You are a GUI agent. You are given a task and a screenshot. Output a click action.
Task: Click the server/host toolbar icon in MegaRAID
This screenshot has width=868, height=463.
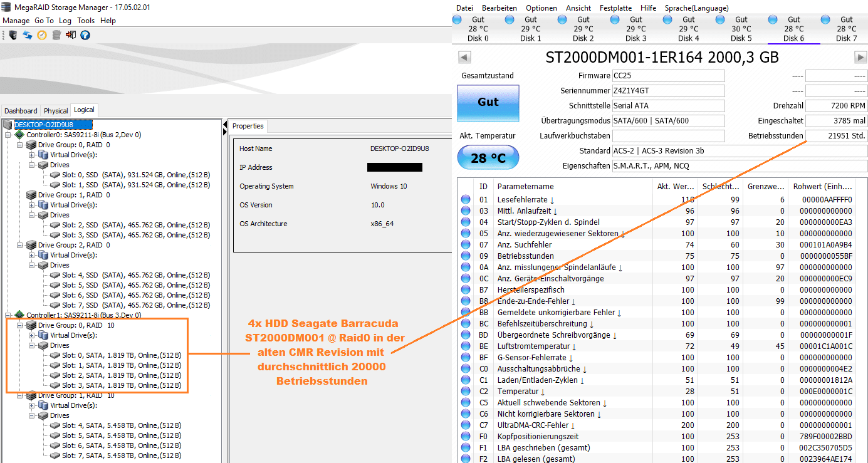[13, 35]
